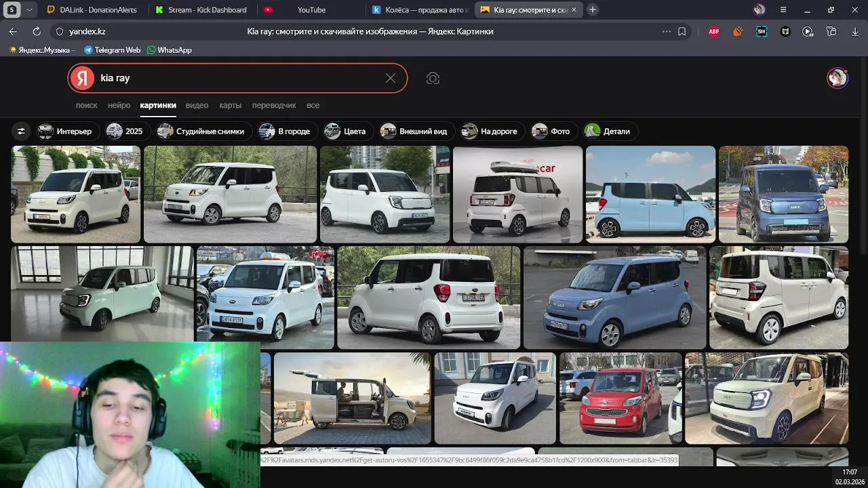Select the 'нейро' search section
Screen dimensions: 868x488
pyautogui.click(x=119, y=105)
